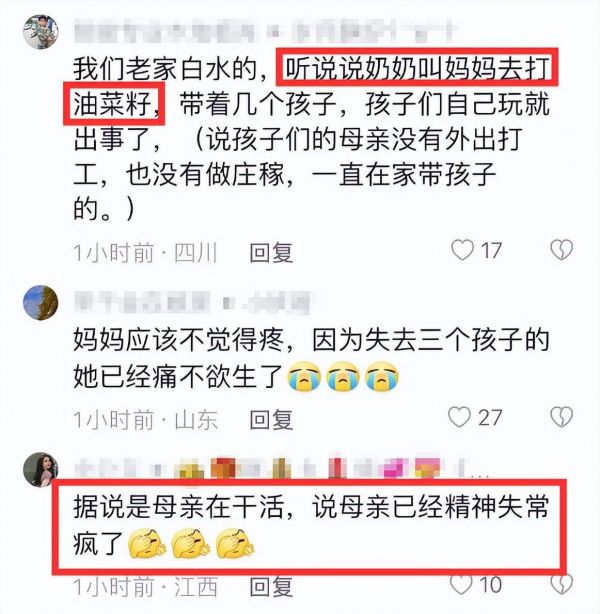This screenshot has height=614, width=600.
Task: Tap broken heart on the Jiangxi comment
Action: click(x=562, y=584)
